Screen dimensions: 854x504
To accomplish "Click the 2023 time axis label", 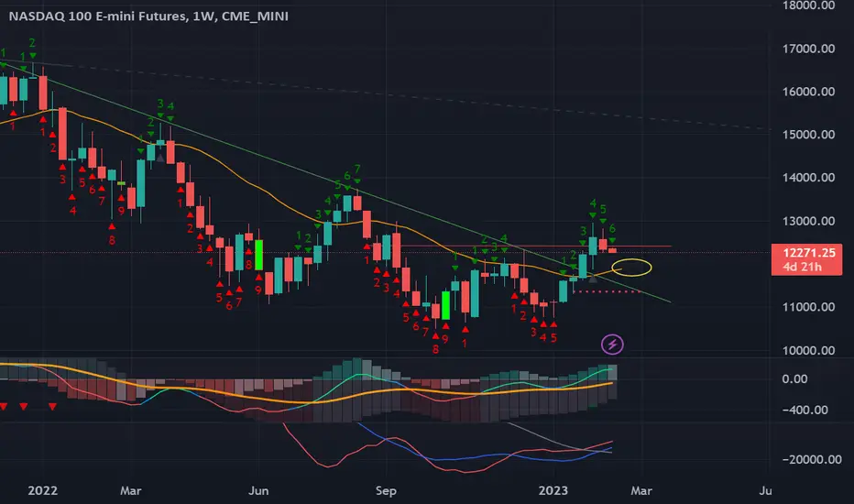I will [x=553, y=490].
